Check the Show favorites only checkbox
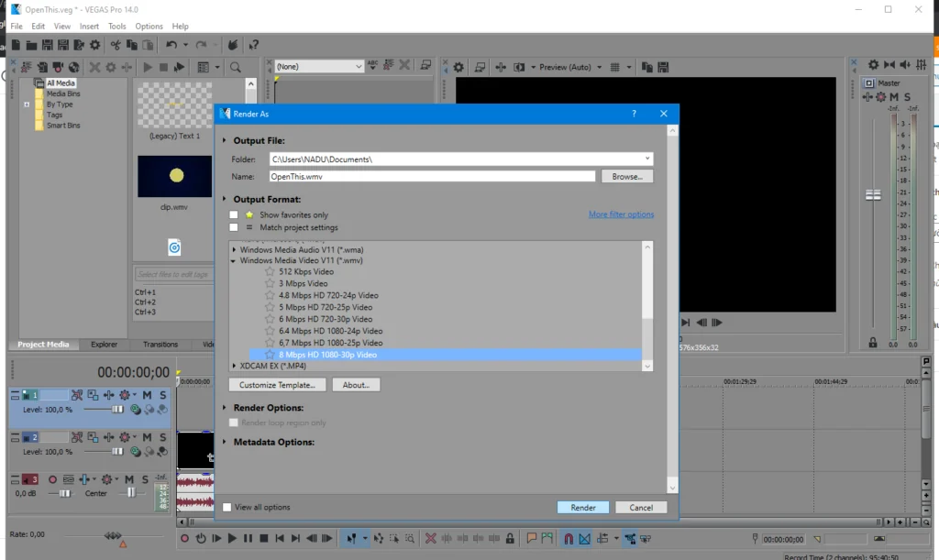Image resolution: width=939 pixels, height=560 pixels. pos(234,214)
